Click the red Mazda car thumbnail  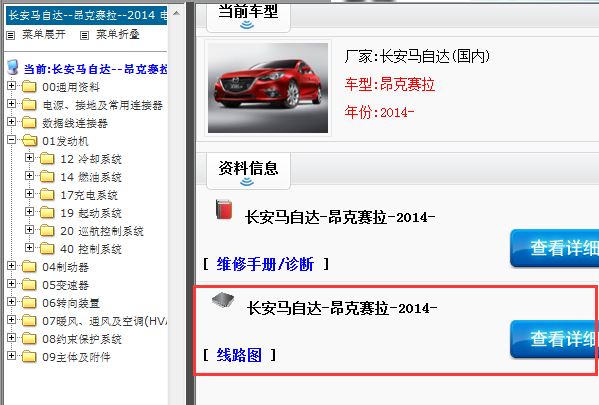(x=268, y=88)
